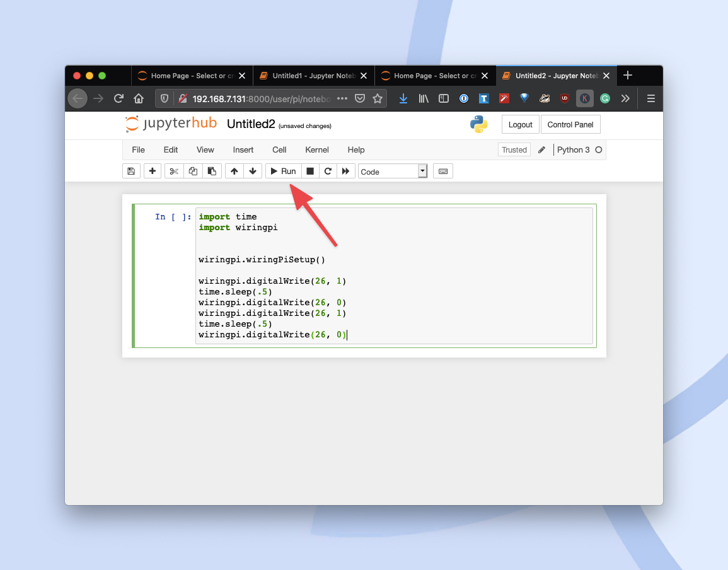The height and width of the screenshot is (570, 728).
Task: Move the cell up with the up arrow
Action: click(234, 171)
